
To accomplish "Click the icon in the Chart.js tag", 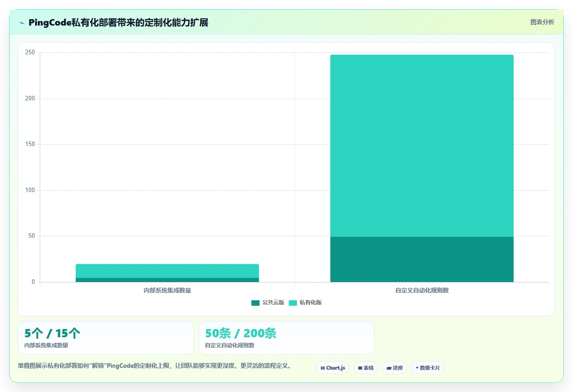I will click(x=323, y=368).
